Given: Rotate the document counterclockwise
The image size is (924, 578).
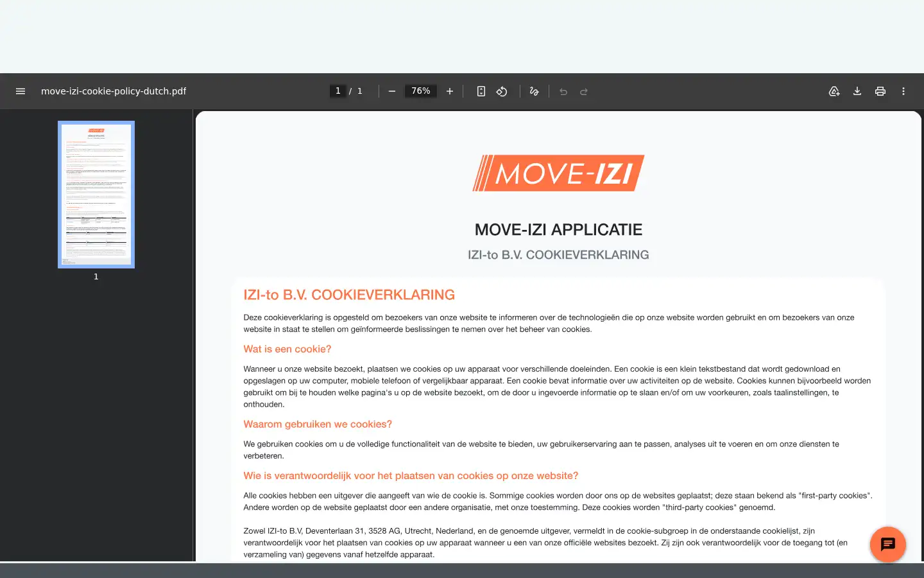Looking at the screenshot, I should coord(502,91).
